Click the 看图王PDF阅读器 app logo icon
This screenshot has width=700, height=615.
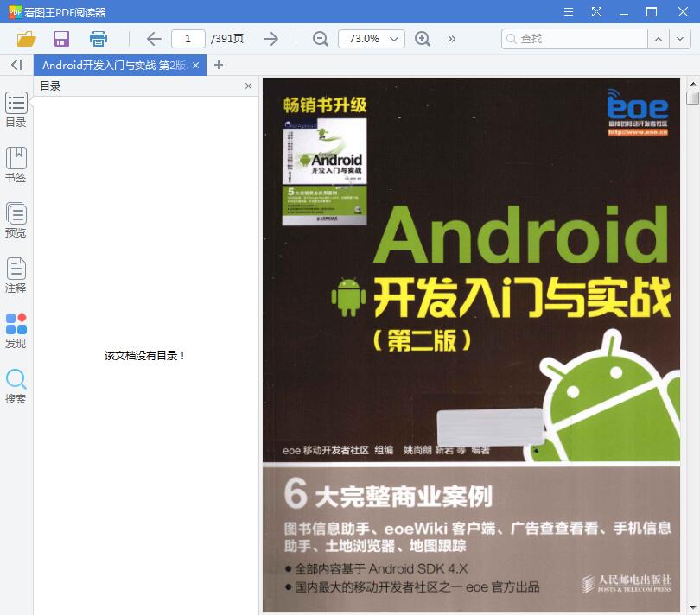pos(15,11)
